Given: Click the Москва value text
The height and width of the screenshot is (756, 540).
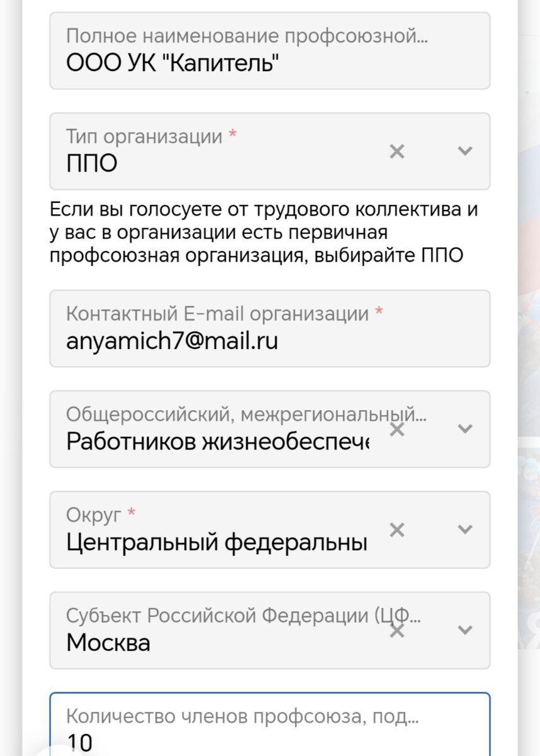Looking at the screenshot, I should pos(108,643).
